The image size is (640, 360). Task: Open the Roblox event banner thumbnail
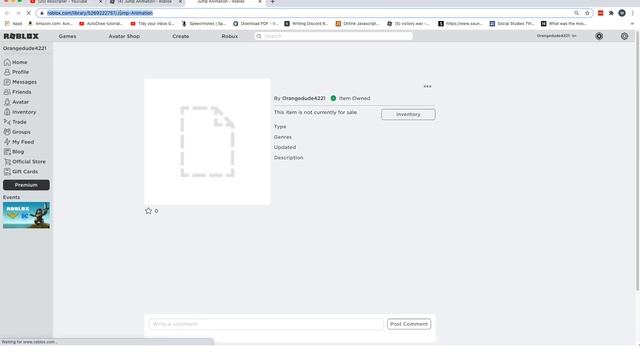pos(26,215)
